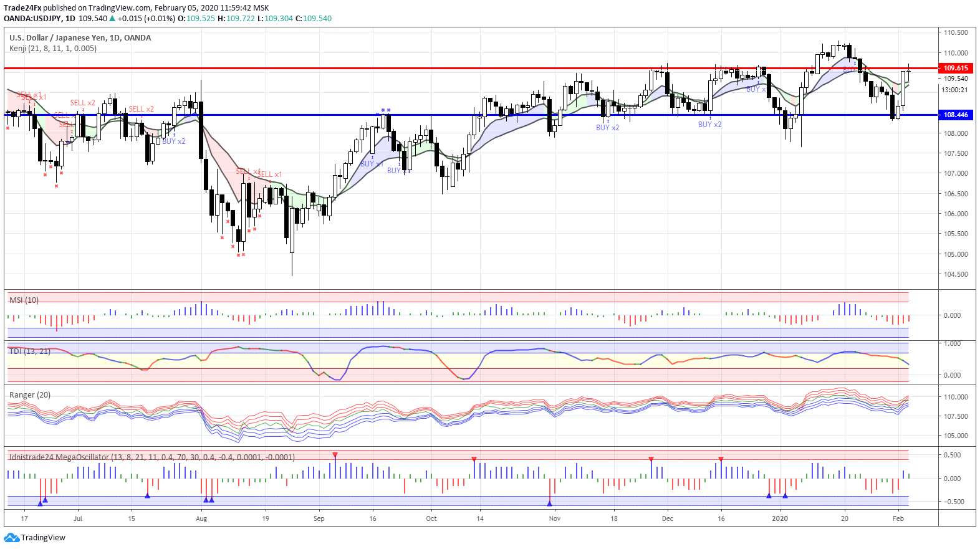Select the red horizontal resistance line on chart
This screenshot has height=549, width=980.
(x=471, y=68)
